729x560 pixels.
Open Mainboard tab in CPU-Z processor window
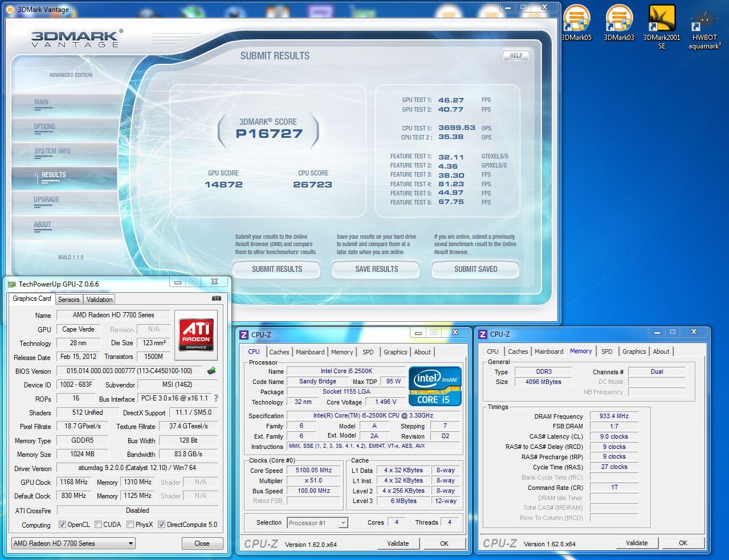tap(310, 352)
